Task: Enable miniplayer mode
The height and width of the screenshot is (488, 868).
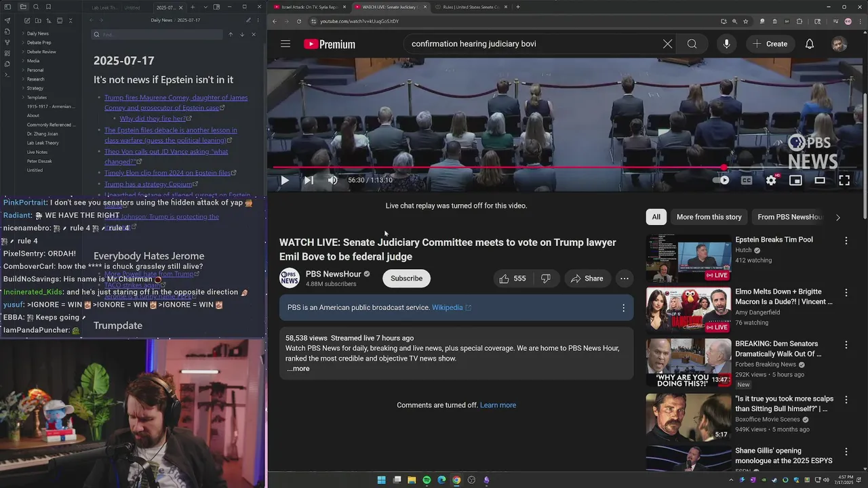Action: pyautogui.click(x=795, y=180)
